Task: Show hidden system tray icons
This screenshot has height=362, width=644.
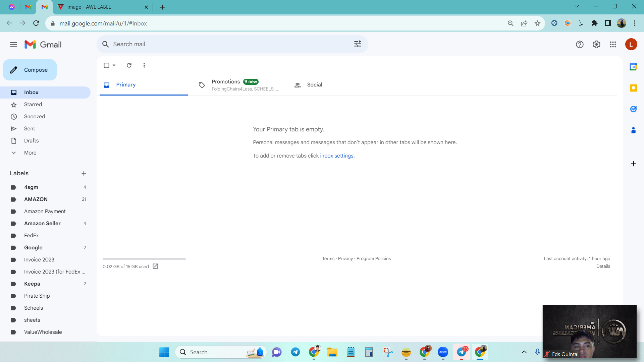Action: (524, 352)
